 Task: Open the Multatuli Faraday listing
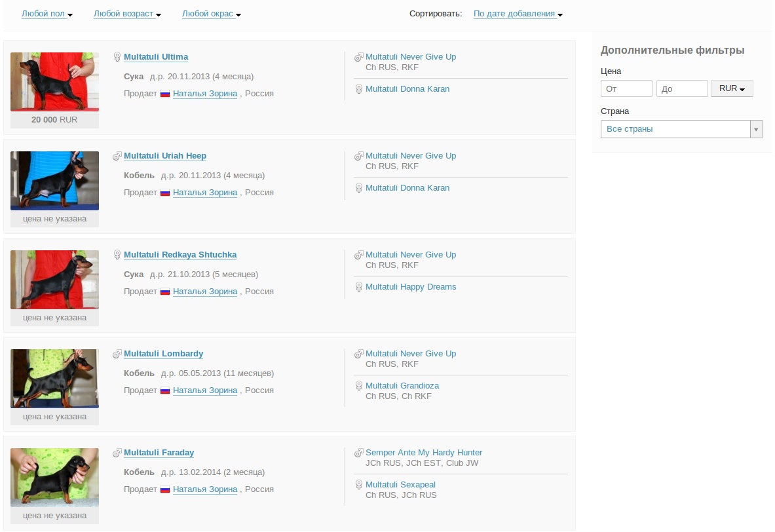coord(159,453)
